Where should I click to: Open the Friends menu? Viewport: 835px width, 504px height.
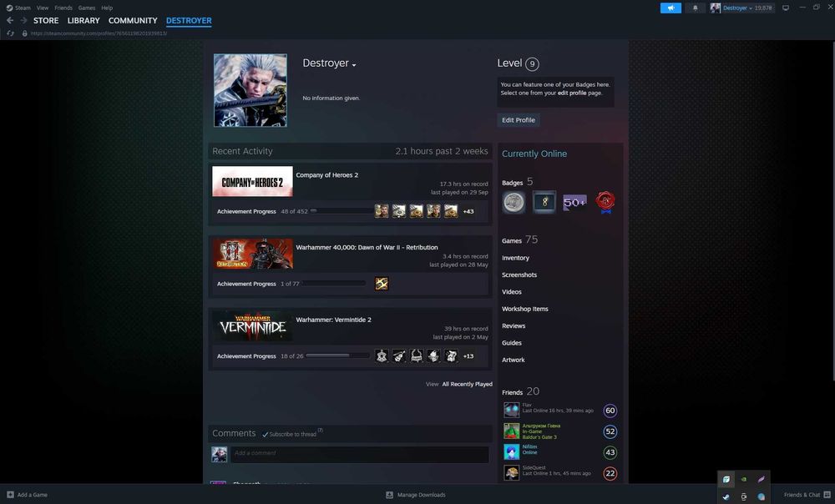[63, 8]
